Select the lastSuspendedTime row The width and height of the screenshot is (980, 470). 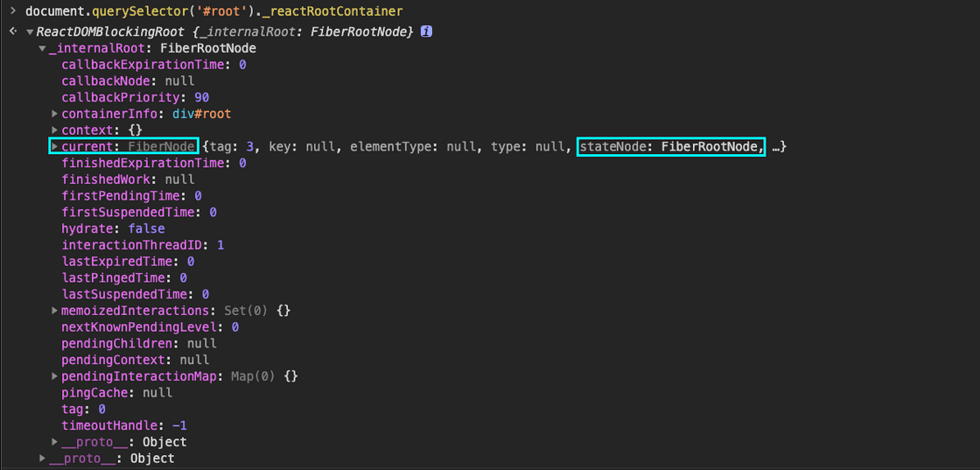pos(135,294)
